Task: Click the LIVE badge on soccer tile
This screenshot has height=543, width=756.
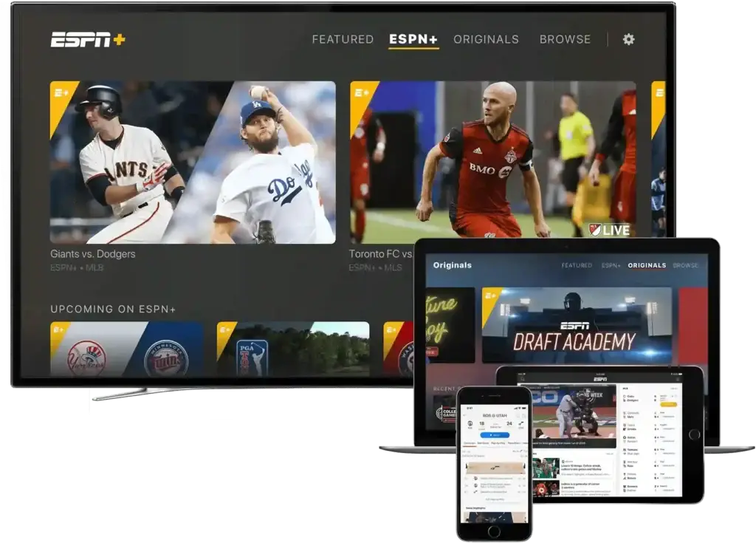Action: point(609,230)
